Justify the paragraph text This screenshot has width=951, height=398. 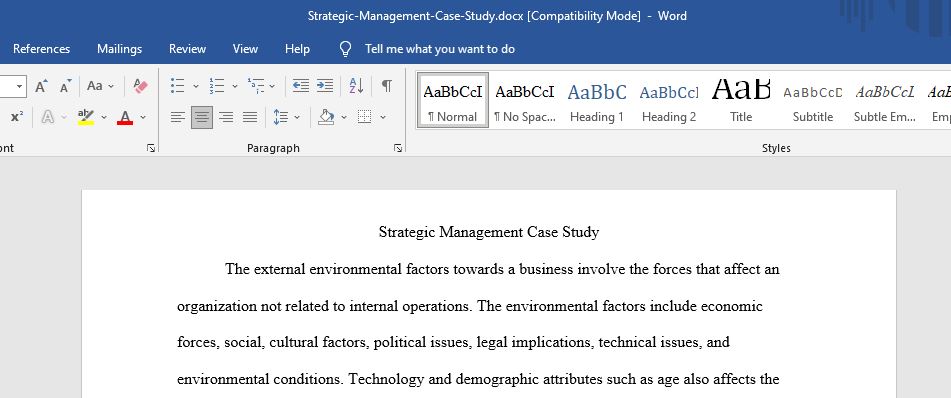click(x=250, y=116)
